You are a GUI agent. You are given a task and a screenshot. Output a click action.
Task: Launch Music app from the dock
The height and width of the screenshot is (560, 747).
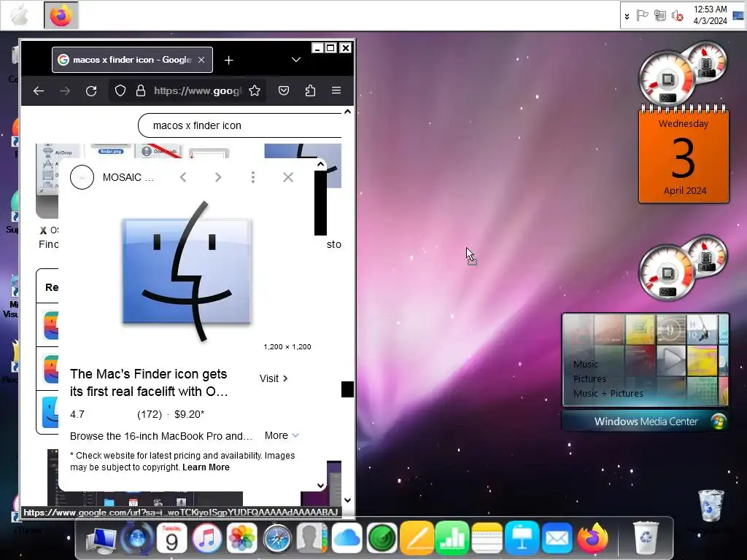pos(206,538)
